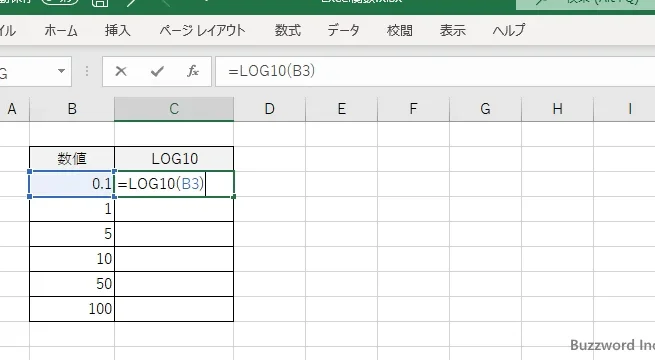Select column A header
655x360 pixels.
(x=13, y=109)
